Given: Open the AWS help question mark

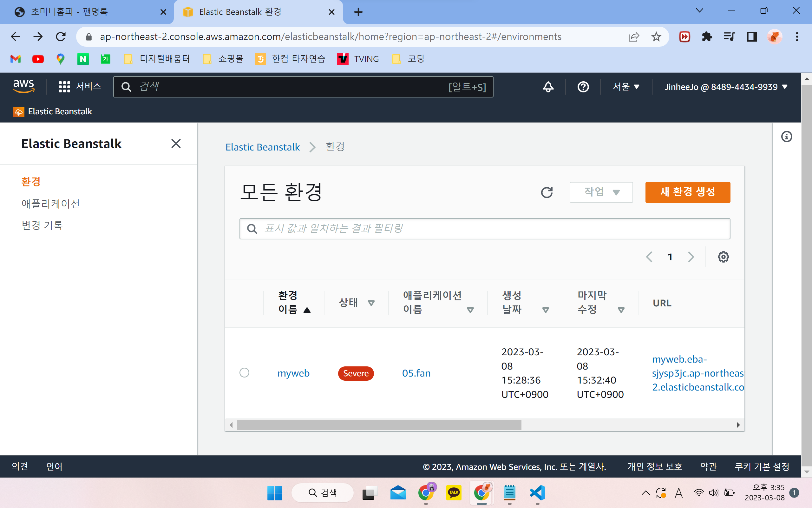Looking at the screenshot, I should click(x=583, y=87).
